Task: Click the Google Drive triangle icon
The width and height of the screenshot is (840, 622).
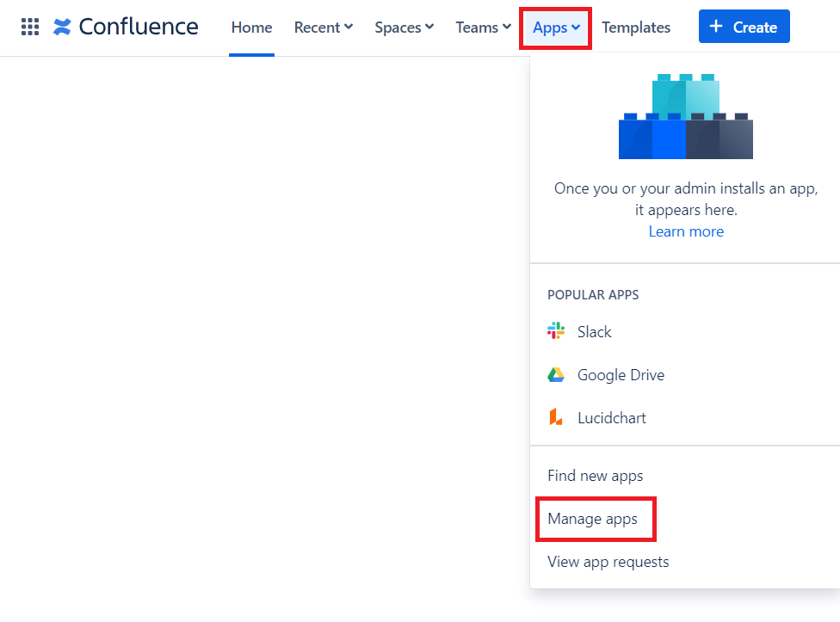Action: (556, 375)
